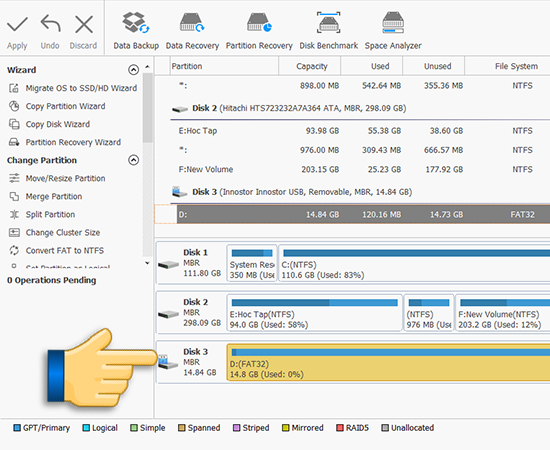Click Copy Partition Wizard icon
Image resolution: width=550 pixels, height=450 pixels.
14,106
